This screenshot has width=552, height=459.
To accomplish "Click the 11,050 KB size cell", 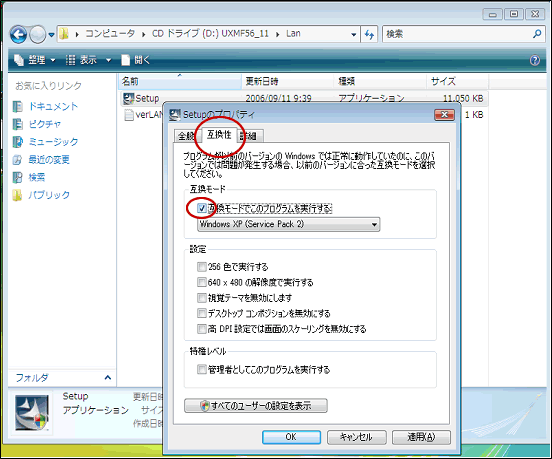I will tap(463, 99).
